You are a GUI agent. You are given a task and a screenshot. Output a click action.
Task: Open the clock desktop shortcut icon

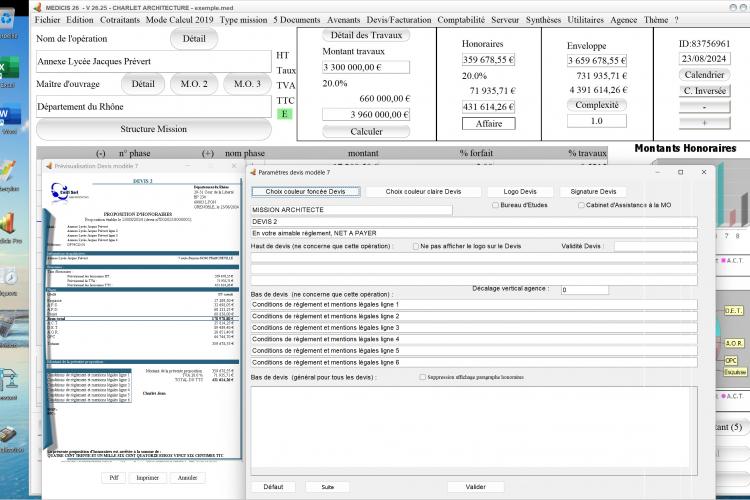pyautogui.click(x=9, y=276)
